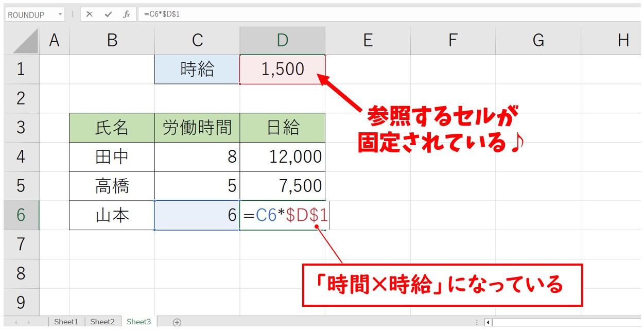Click the 時給 label cell
This screenshot has width=644, height=331.
coord(197,69)
